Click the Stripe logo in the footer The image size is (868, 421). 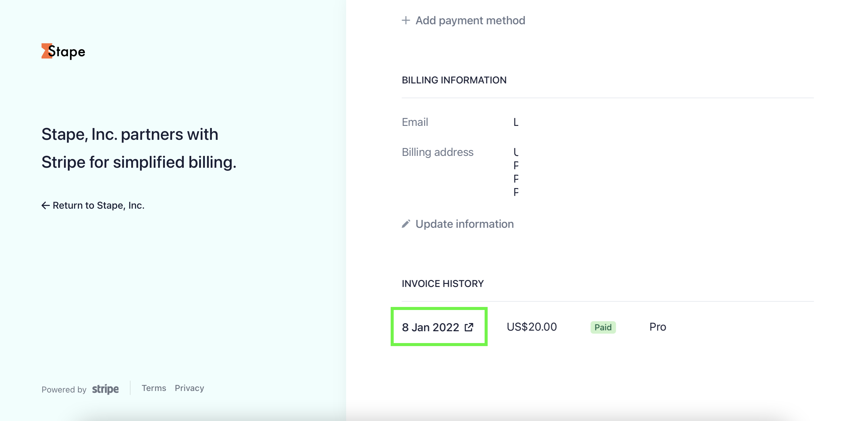pos(105,389)
